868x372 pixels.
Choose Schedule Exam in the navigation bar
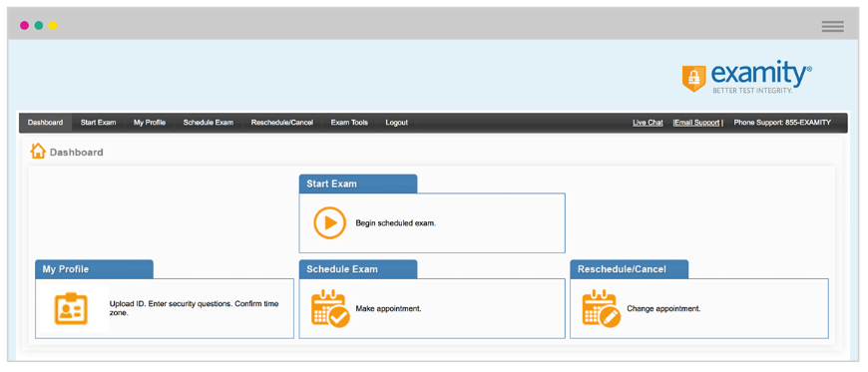point(209,123)
